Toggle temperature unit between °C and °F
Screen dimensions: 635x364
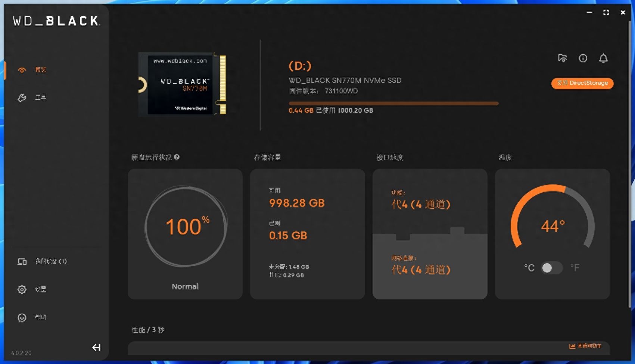[551, 268]
